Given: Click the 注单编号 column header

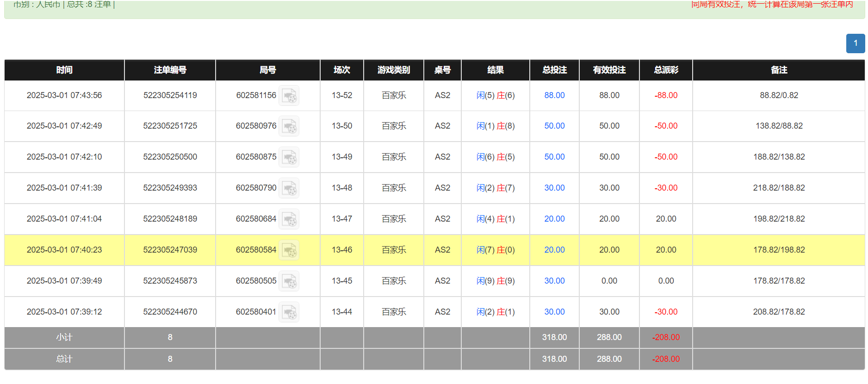Looking at the screenshot, I should (x=170, y=70).
